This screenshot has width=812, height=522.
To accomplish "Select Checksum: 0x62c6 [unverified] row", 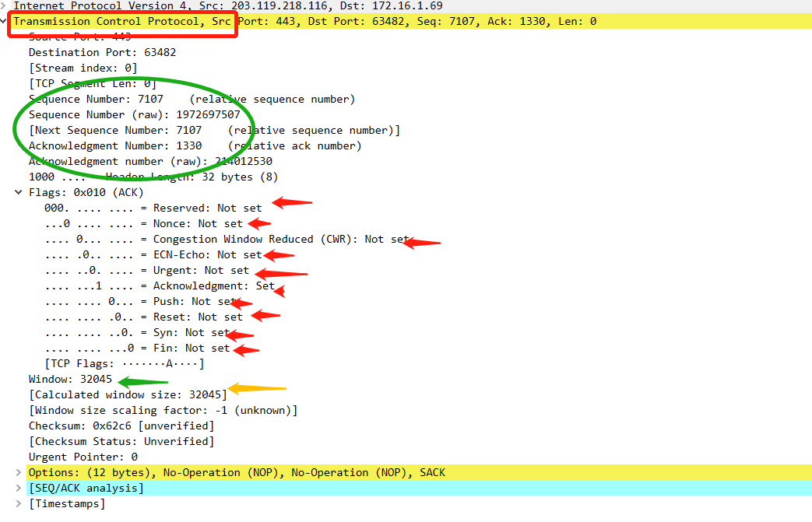I will 121,426.
